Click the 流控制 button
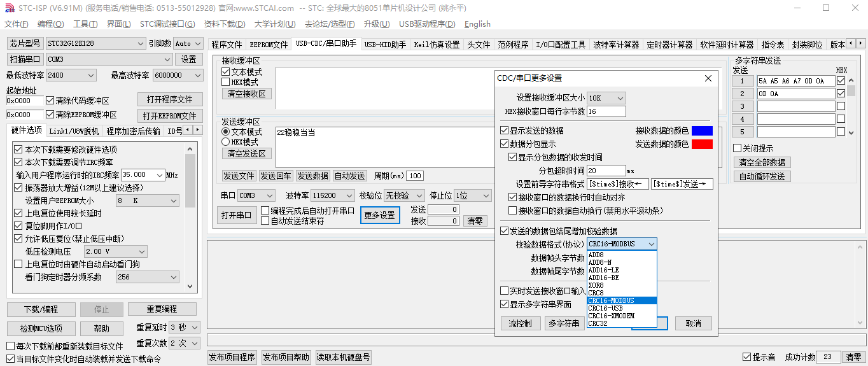This screenshot has width=868, height=366. click(520, 323)
